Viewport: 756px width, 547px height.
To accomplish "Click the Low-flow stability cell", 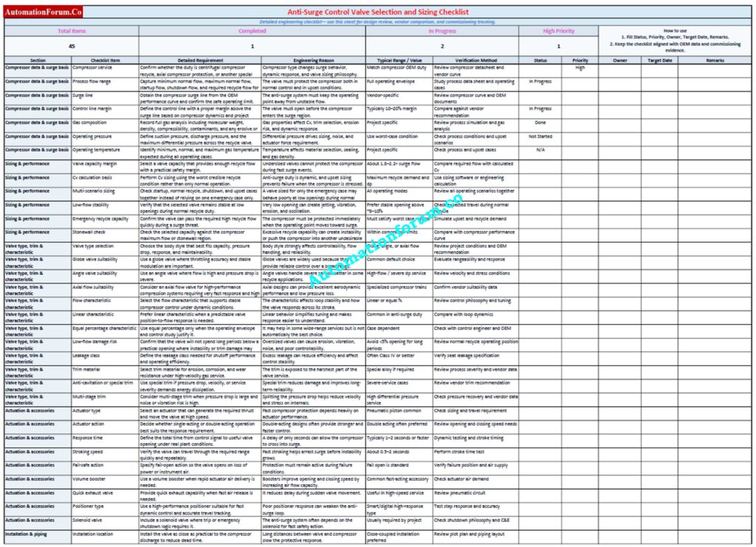I will (105, 207).
